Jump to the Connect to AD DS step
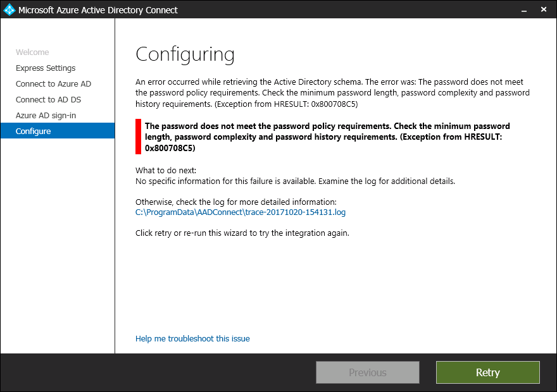The width and height of the screenshot is (557, 392). (49, 100)
